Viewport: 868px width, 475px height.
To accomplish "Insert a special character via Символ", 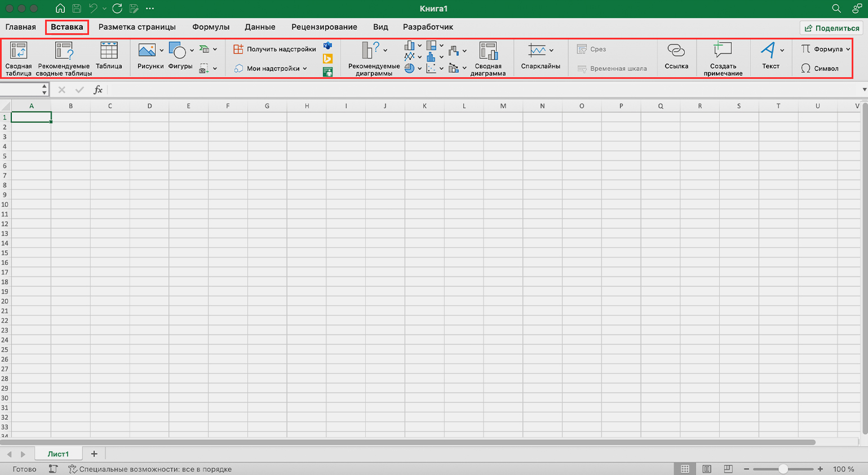I will click(x=820, y=68).
